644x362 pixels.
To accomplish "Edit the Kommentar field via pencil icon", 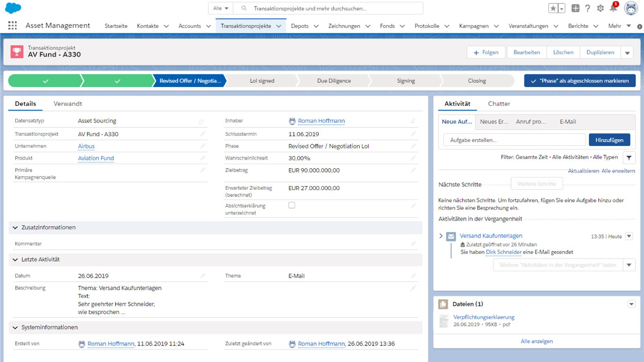I will (x=413, y=244).
